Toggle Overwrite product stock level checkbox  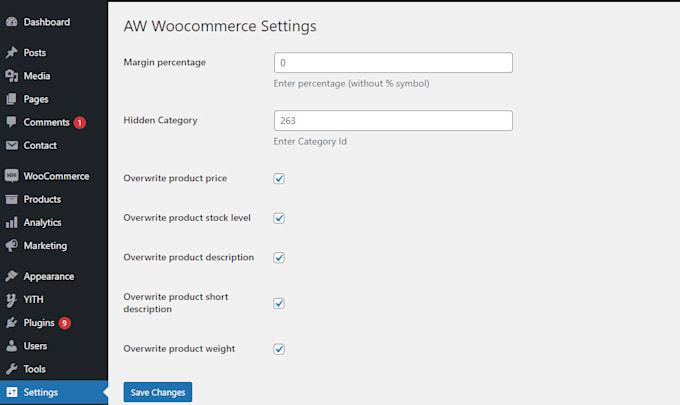279,218
